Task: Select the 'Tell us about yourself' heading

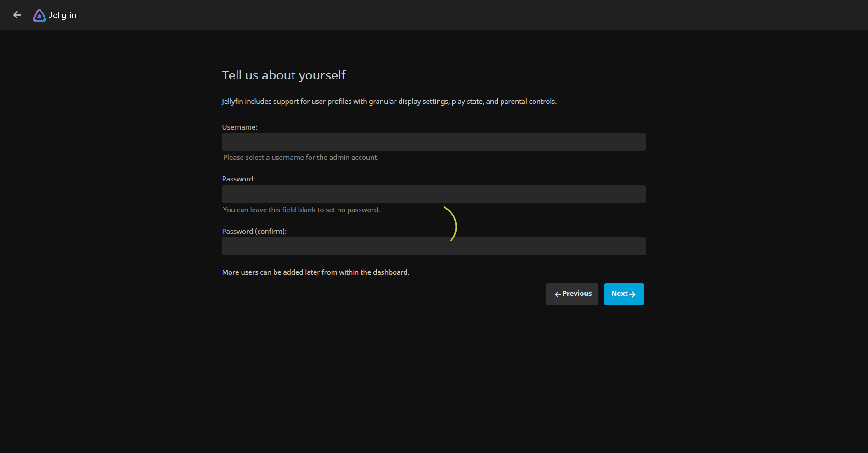Action: pyautogui.click(x=284, y=75)
